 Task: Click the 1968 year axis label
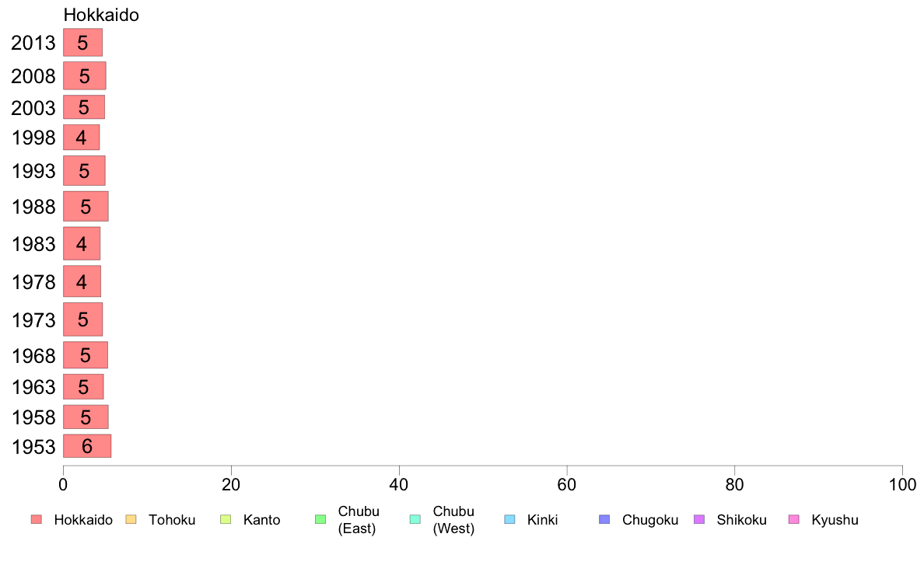point(33,356)
